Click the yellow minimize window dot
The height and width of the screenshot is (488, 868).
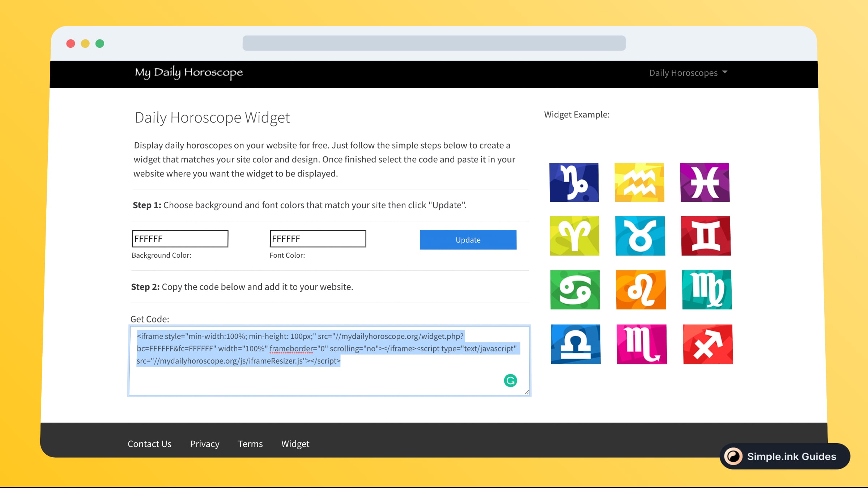[x=85, y=44]
